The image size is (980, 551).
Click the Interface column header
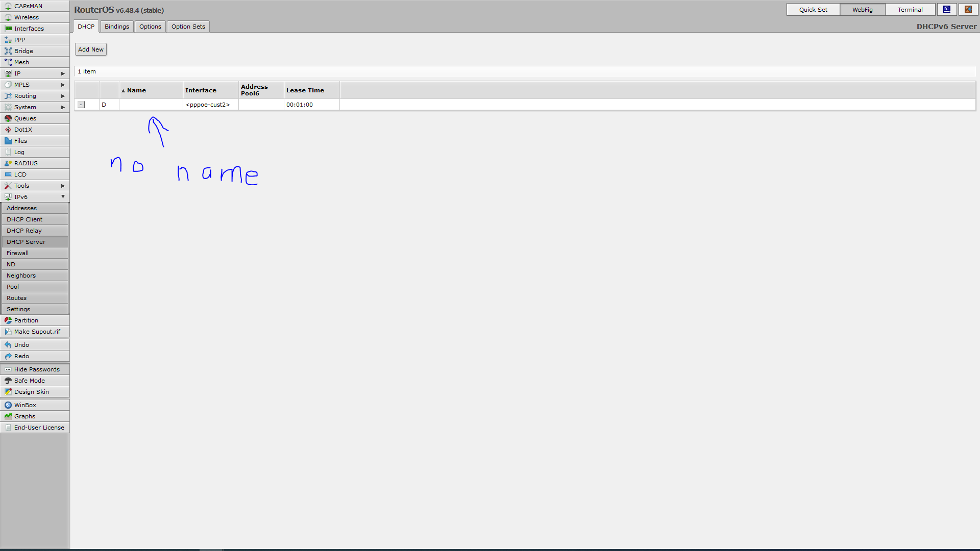(211, 90)
